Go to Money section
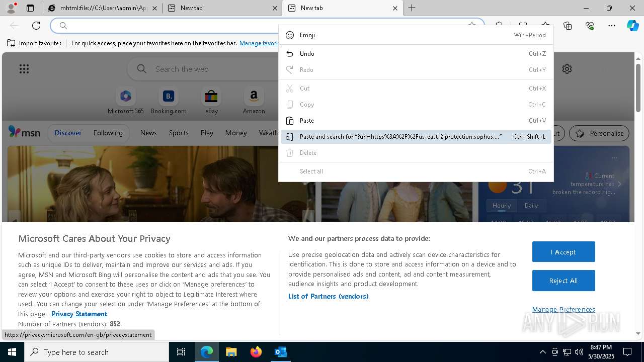 (236, 133)
